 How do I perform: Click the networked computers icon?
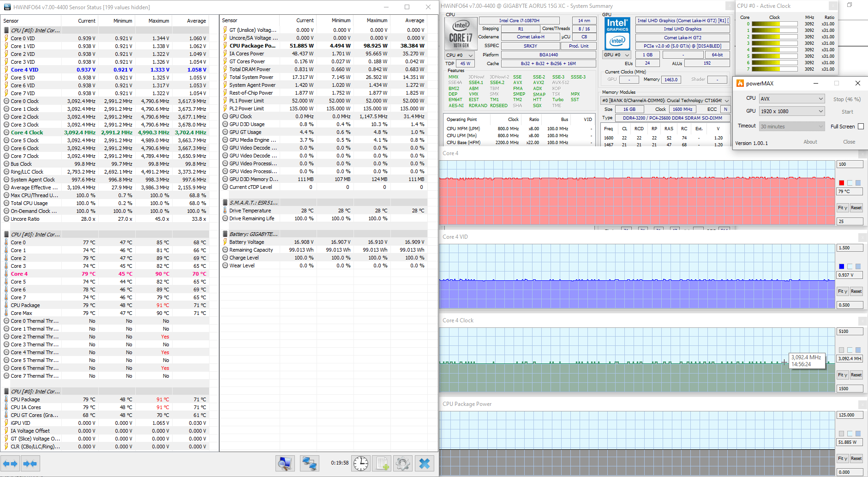click(309, 463)
